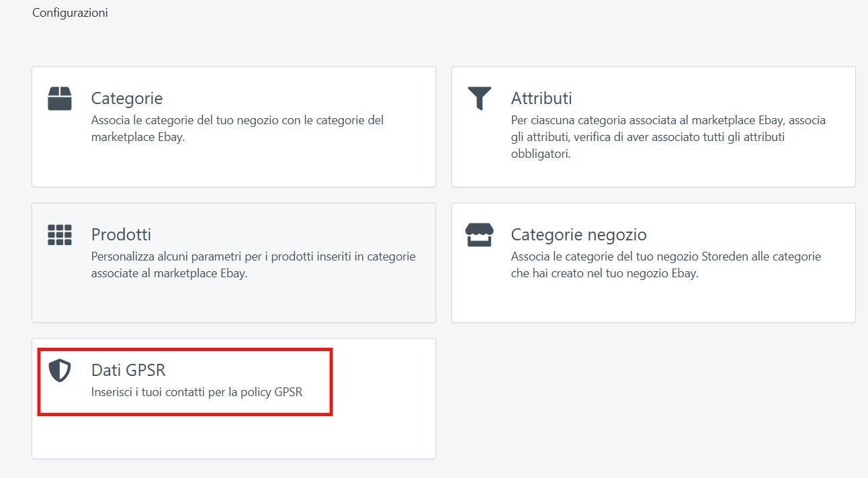Click the storefront icon for Categorie negozio
868x478 pixels.
point(479,235)
